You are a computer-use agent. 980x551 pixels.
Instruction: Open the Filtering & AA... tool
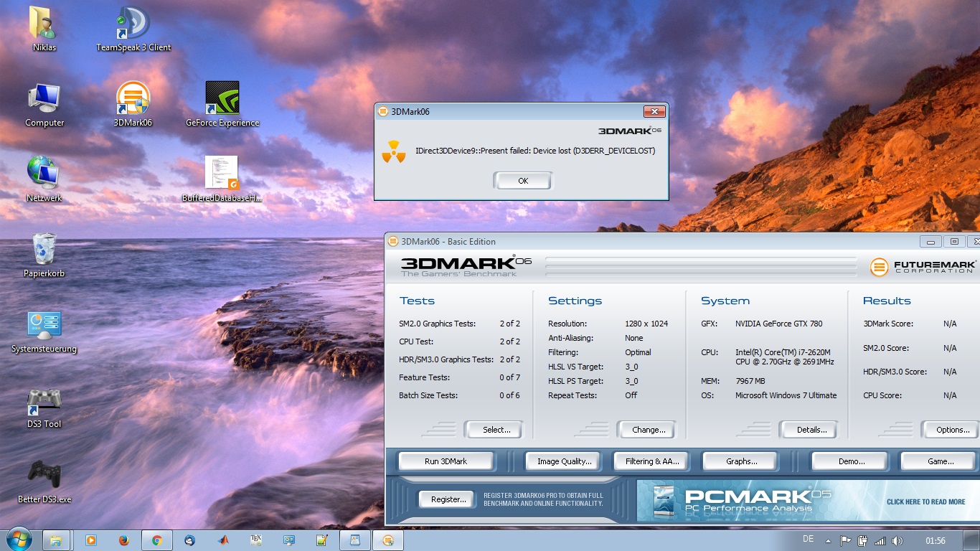pyautogui.click(x=651, y=461)
